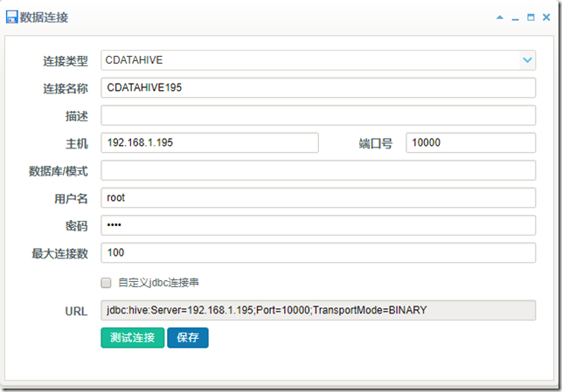This screenshot has width=562, height=392.
Task: Click the 主机 field showing 192.168.1.195
Action: coord(210,143)
